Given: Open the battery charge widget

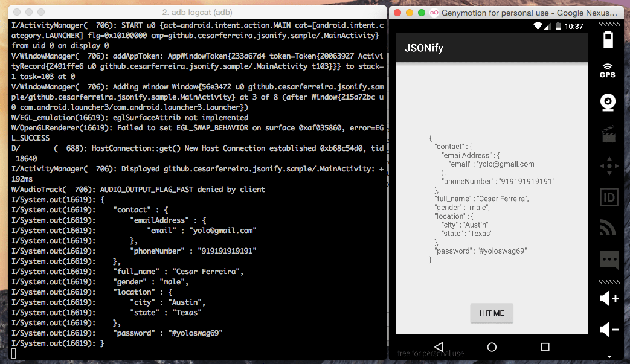Looking at the screenshot, I should (608, 39).
